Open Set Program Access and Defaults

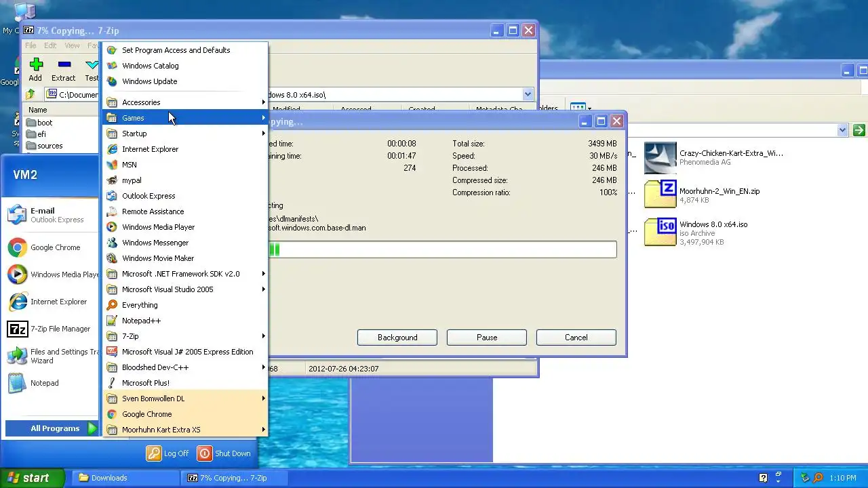click(185, 50)
